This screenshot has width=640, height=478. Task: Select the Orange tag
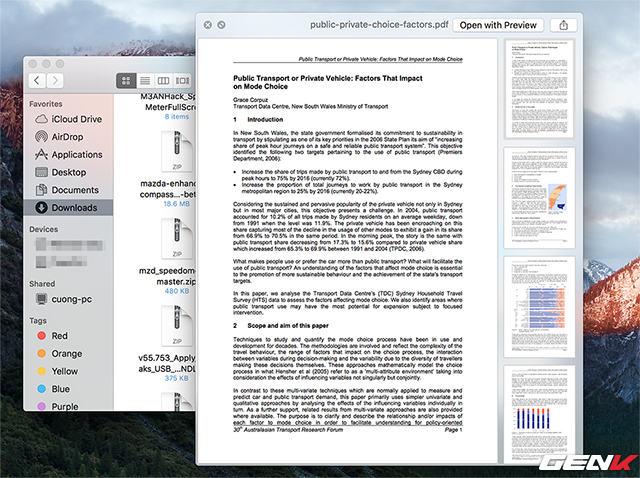pyautogui.click(x=68, y=353)
